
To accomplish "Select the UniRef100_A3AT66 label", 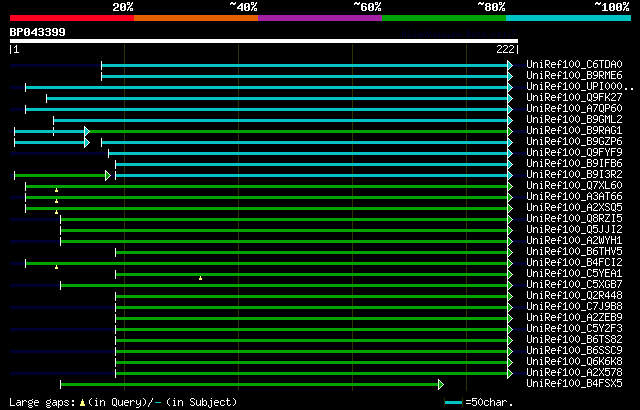I will tap(574, 197).
